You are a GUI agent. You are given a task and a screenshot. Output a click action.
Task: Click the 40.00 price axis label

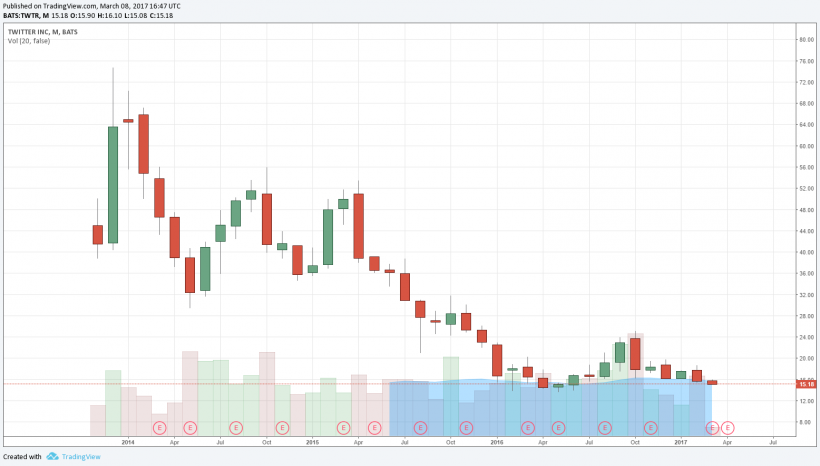[806, 252]
